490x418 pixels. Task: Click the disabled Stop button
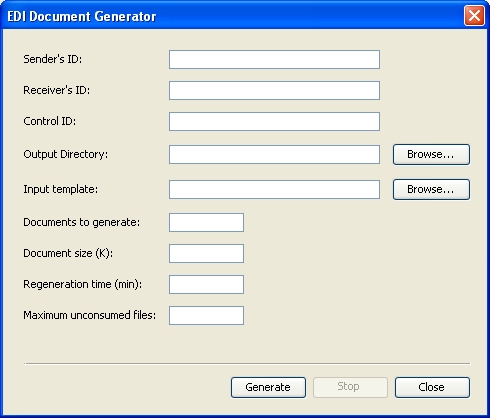coord(350,387)
